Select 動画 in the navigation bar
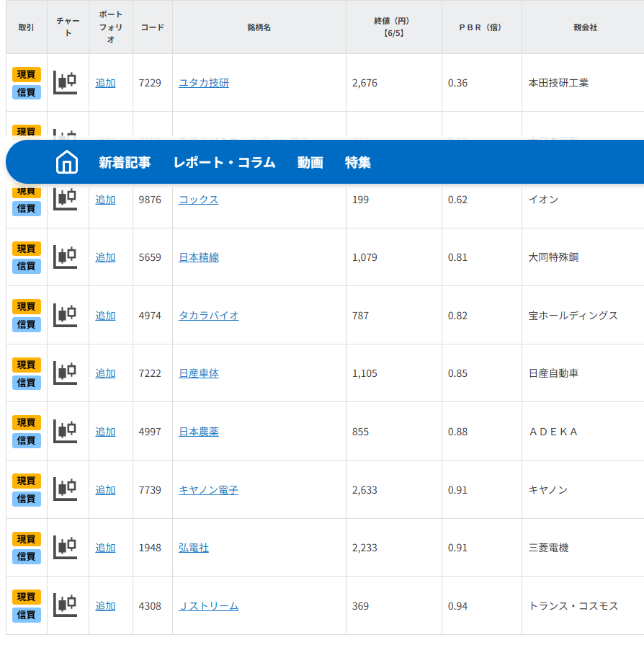 click(310, 162)
